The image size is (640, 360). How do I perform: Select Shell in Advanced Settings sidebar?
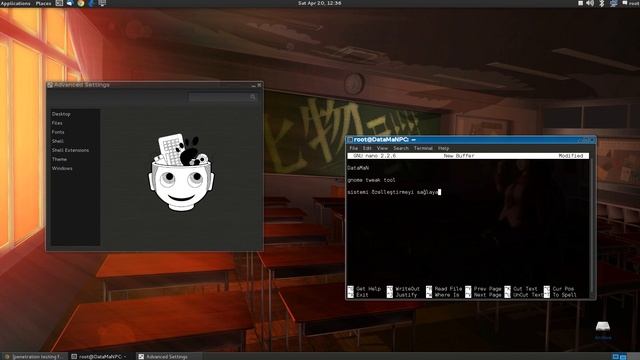click(58, 141)
